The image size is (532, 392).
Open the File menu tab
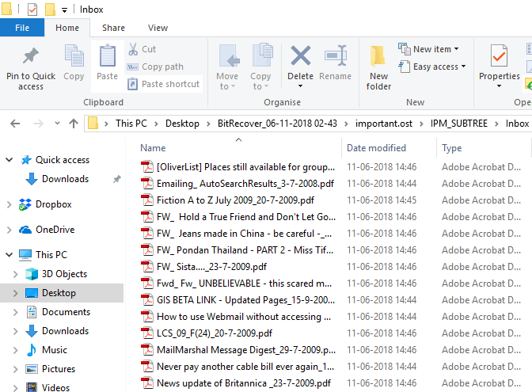[22, 28]
